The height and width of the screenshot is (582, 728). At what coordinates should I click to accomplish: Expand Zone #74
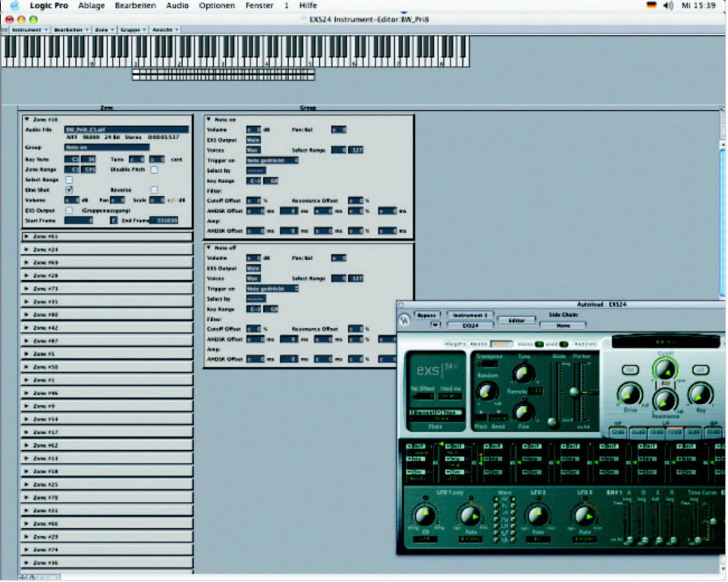(x=27, y=549)
